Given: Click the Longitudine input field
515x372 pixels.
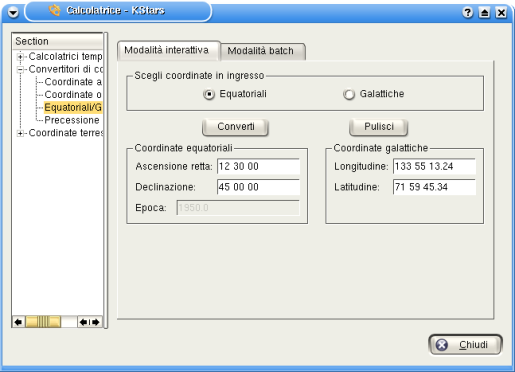Looking at the screenshot, I should click(x=434, y=166).
